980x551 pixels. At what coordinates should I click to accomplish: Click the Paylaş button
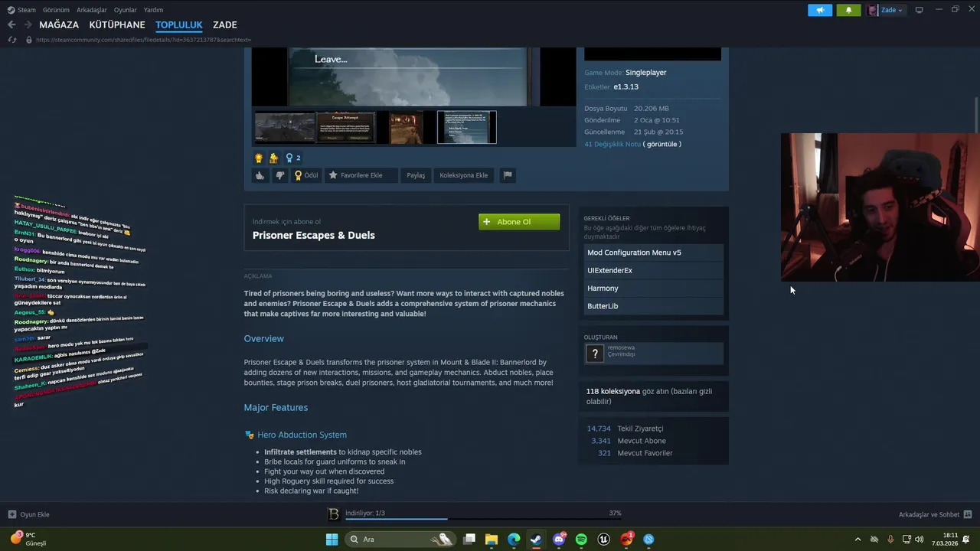pos(416,175)
